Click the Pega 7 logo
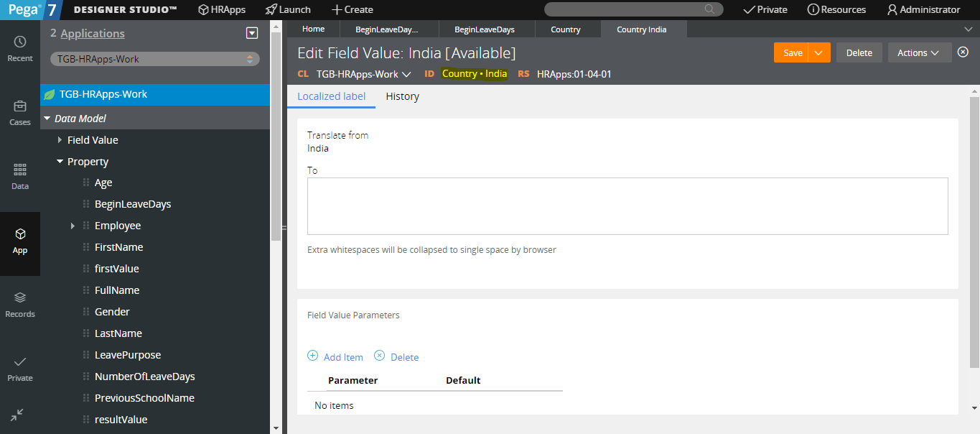The image size is (980, 434). coord(30,9)
